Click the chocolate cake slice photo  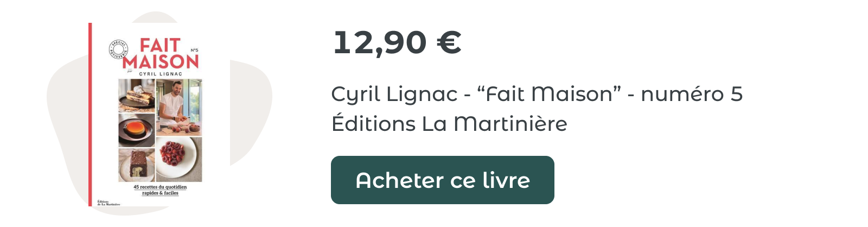click(x=137, y=165)
